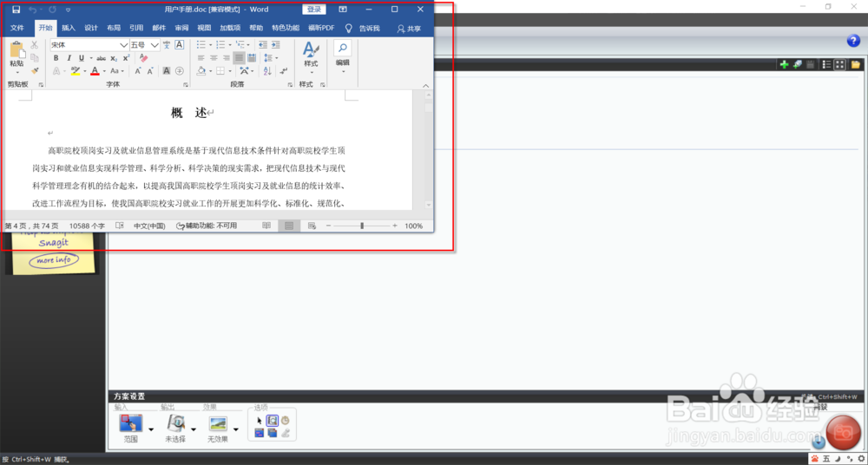The height and width of the screenshot is (465, 868).
Task: Open the font name 宋体 dropdown
Action: pyautogui.click(x=124, y=45)
